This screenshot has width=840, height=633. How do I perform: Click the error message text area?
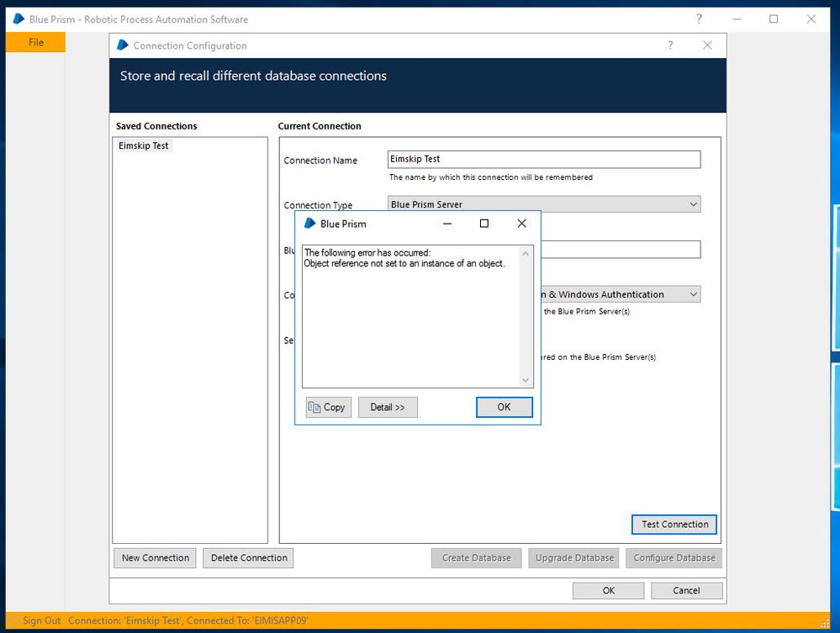point(411,316)
